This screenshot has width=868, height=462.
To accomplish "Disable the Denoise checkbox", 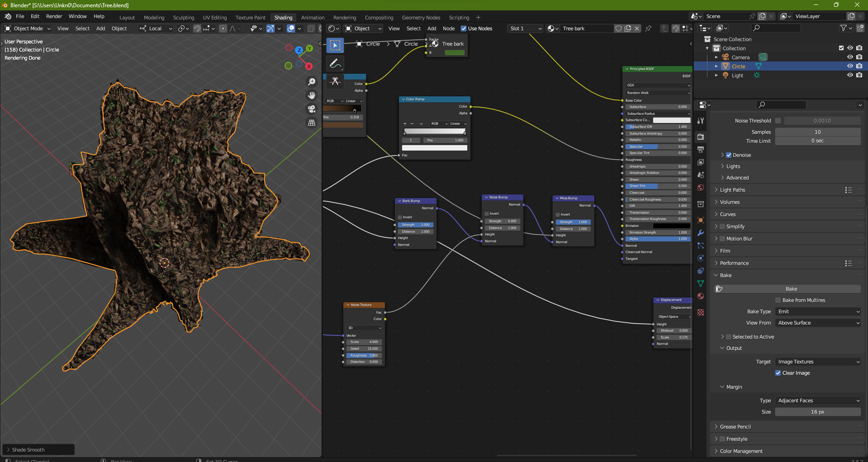I will tap(729, 155).
